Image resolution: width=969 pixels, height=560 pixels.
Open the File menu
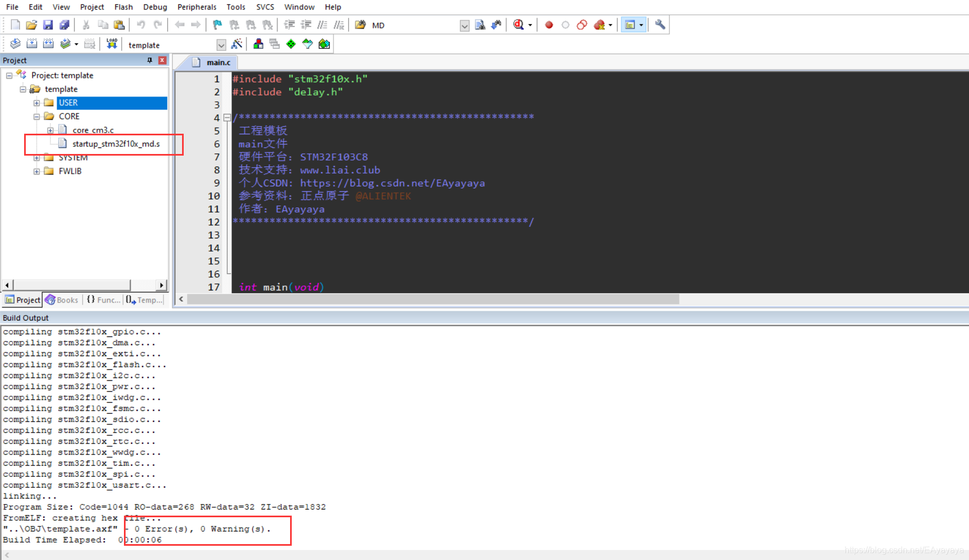tap(12, 7)
